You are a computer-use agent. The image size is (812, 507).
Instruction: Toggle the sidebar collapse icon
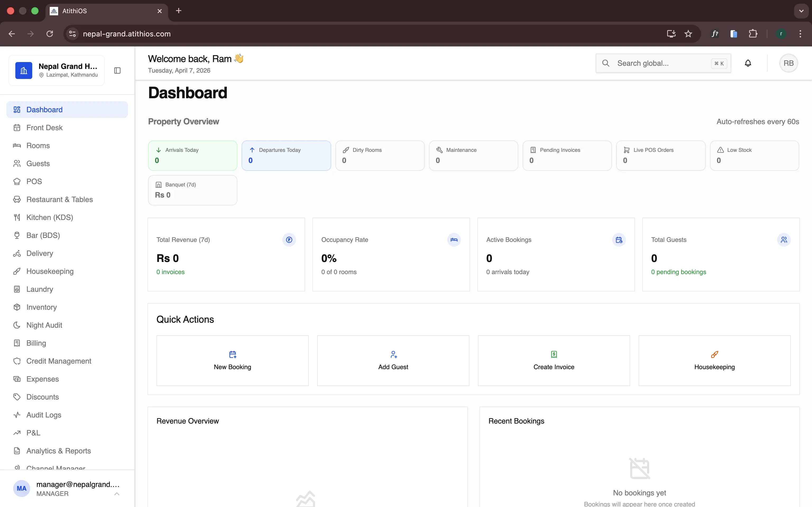(x=117, y=71)
